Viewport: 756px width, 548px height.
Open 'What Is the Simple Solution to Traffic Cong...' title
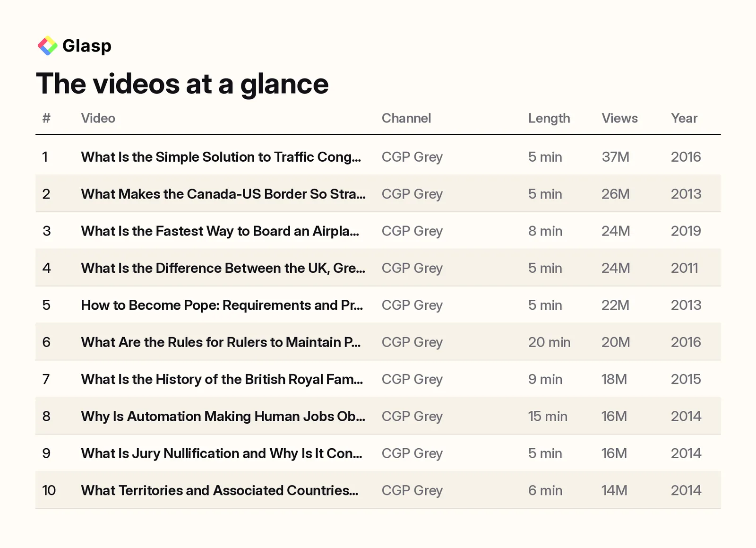pos(221,157)
